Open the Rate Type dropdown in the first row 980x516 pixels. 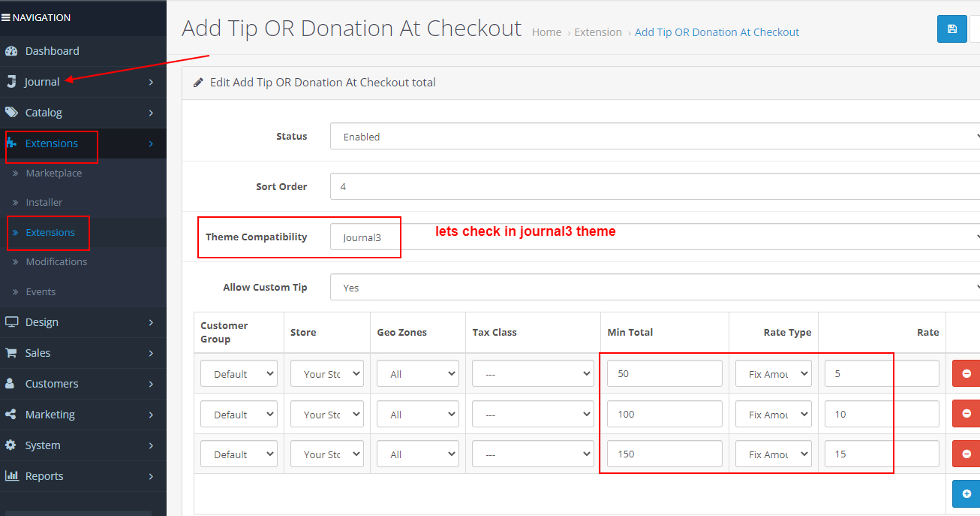(x=773, y=373)
